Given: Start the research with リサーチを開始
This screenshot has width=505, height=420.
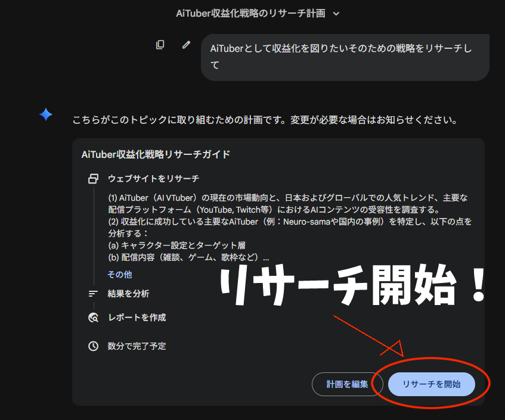Looking at the screenshot, I should click(431, 384).
